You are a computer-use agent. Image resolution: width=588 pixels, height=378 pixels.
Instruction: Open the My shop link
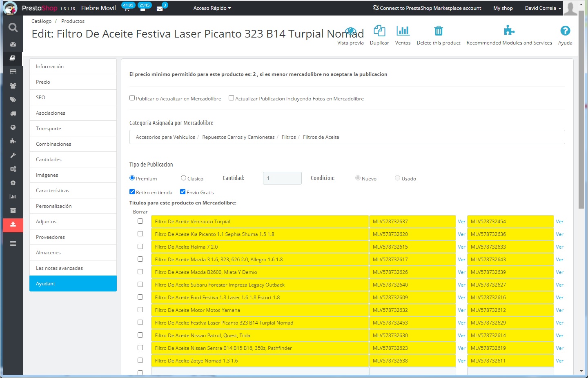coord(503,8)
